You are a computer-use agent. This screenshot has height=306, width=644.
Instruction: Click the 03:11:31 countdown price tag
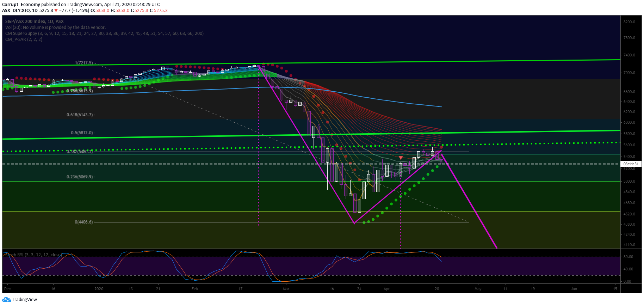[631, 164]
